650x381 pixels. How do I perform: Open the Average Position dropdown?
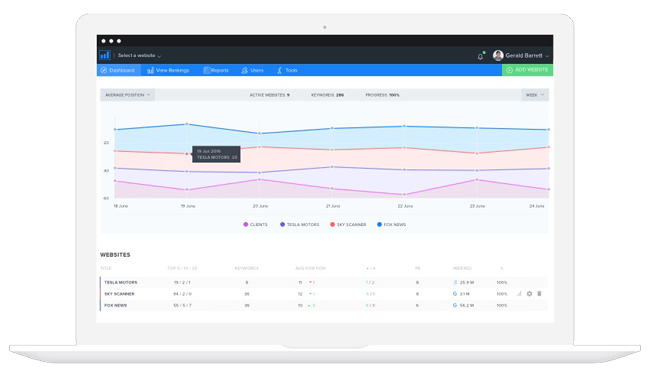click(127, 95)
